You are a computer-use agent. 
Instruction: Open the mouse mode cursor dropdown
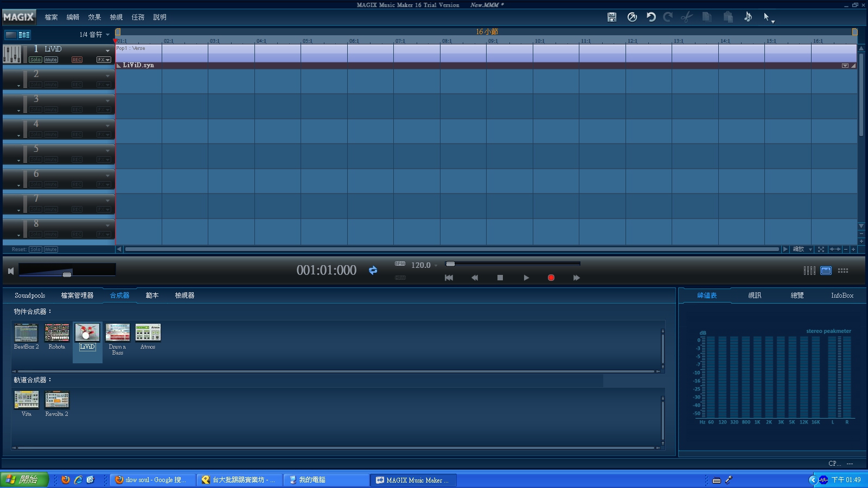point(768,17)
